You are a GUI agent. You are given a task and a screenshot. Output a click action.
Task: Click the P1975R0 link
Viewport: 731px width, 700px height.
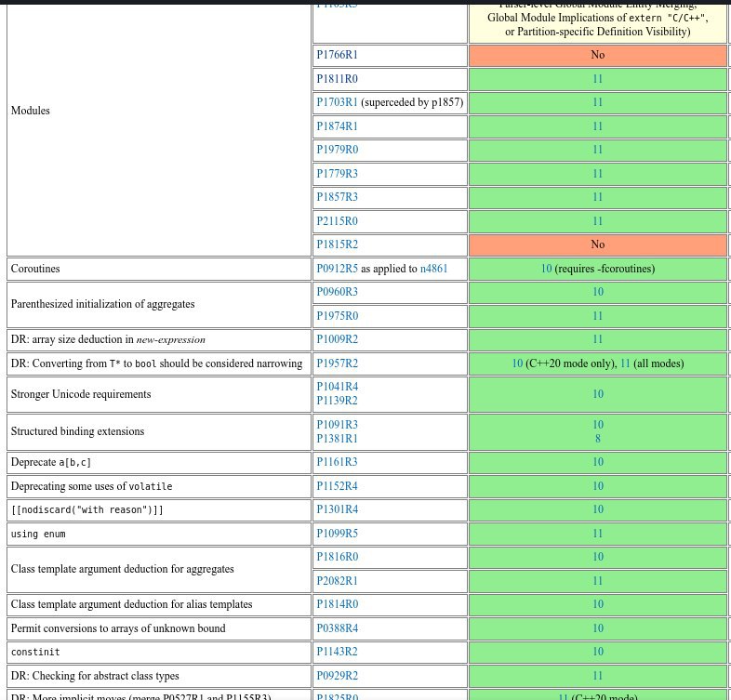(x=337, y=316)
